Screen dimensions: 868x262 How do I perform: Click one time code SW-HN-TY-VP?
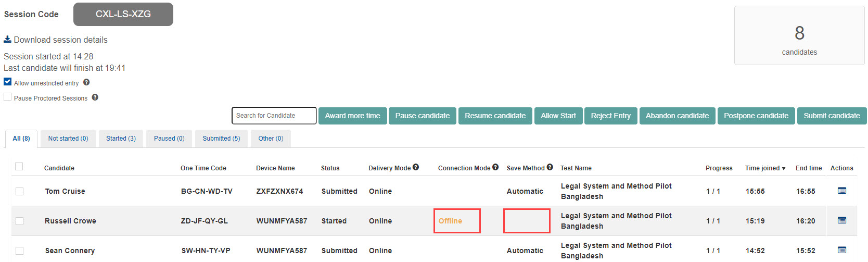(206, 251)
